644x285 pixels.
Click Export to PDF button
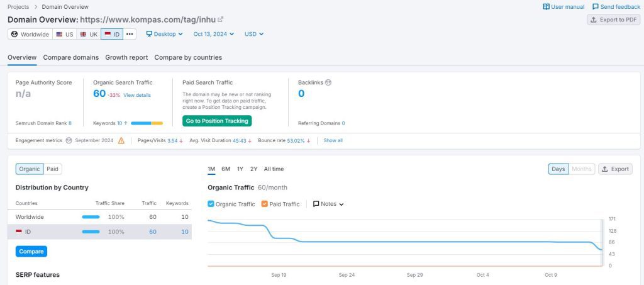(614, 20)
